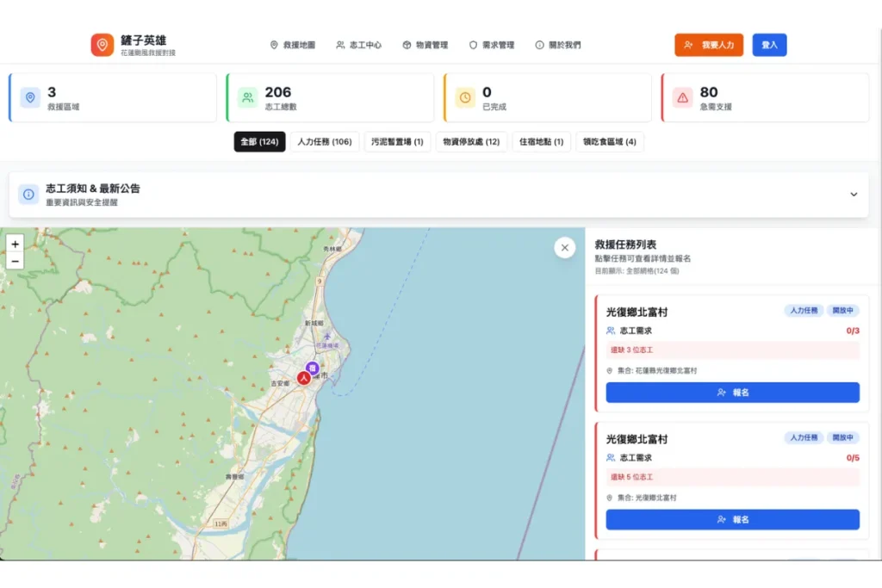Click the blue 登入 button
The width and height of the screenshot is (882, 588).
pyautogui.click(x=769, y=45)
